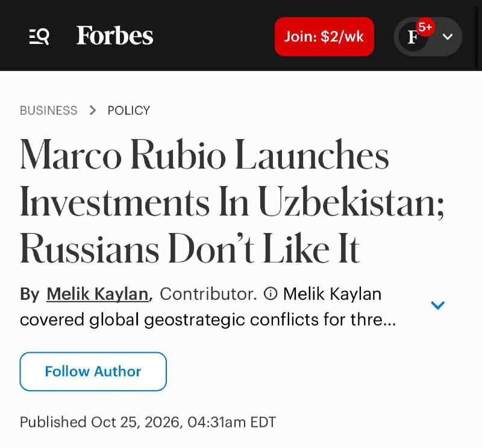
Task: Expand the account menu chevron
Action: pos(447,37)
